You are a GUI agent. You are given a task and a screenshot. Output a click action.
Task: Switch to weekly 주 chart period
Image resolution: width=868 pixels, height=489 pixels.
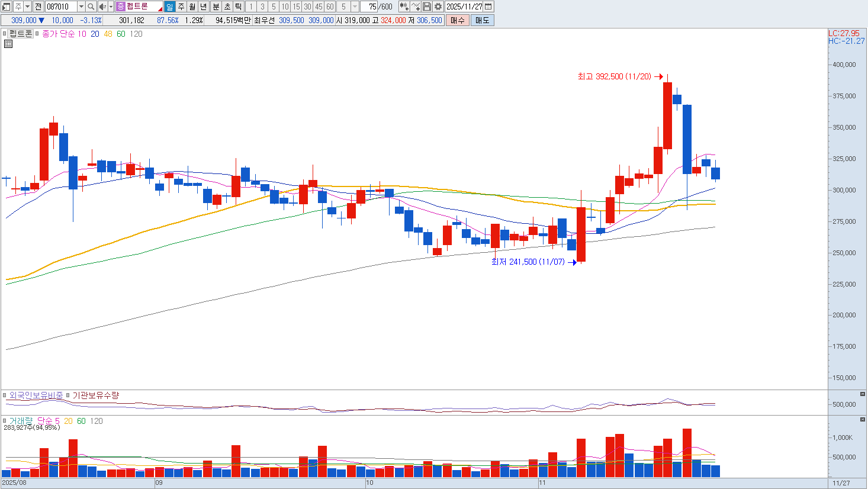tap(181, 7)
